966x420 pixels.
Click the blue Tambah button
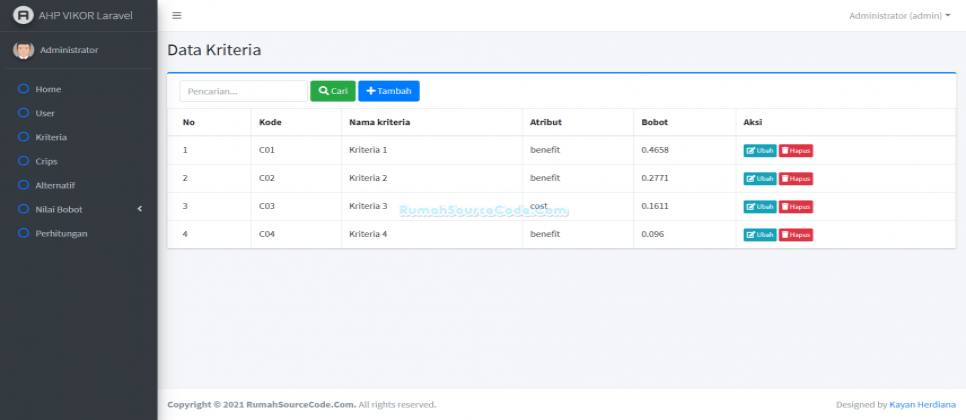click(389, 91)
